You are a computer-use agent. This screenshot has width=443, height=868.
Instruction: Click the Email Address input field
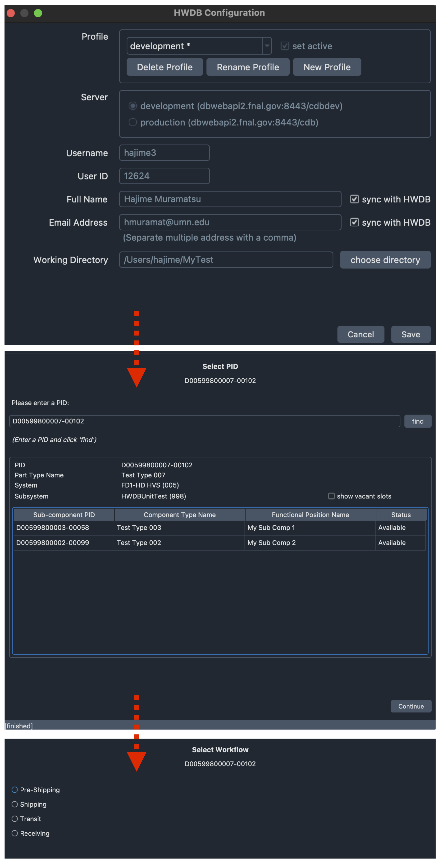pos(230,222)
